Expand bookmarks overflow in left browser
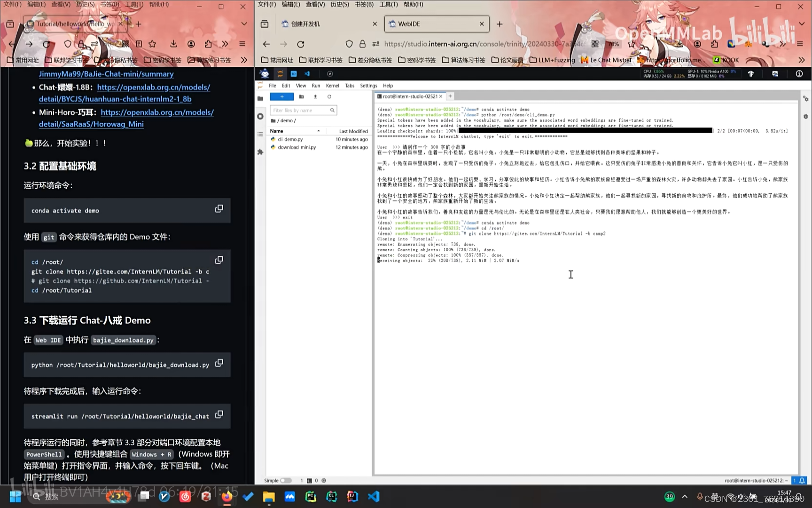812x508 pixels. coord(244,60)
